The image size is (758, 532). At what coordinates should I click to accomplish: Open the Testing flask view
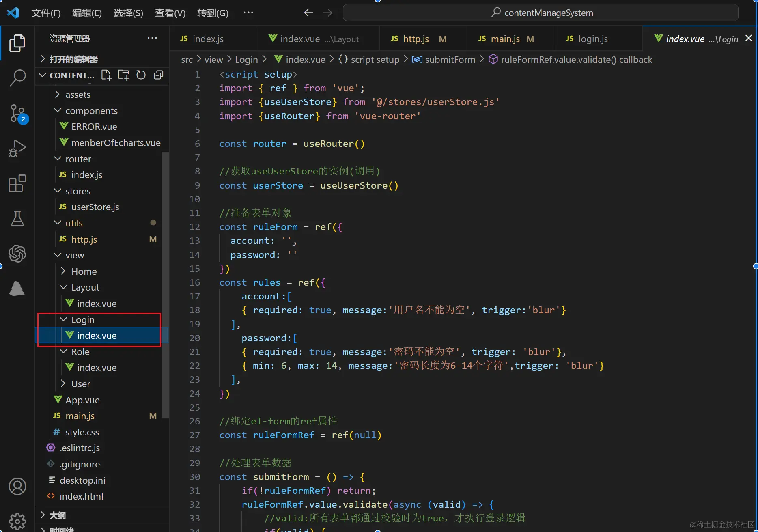pyautogui.click(x=17, y=218)
